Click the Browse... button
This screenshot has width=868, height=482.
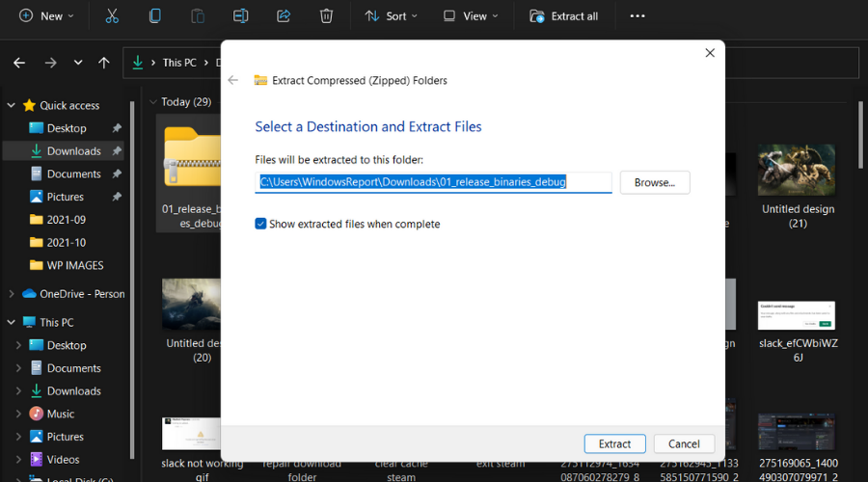click(654, 182)
